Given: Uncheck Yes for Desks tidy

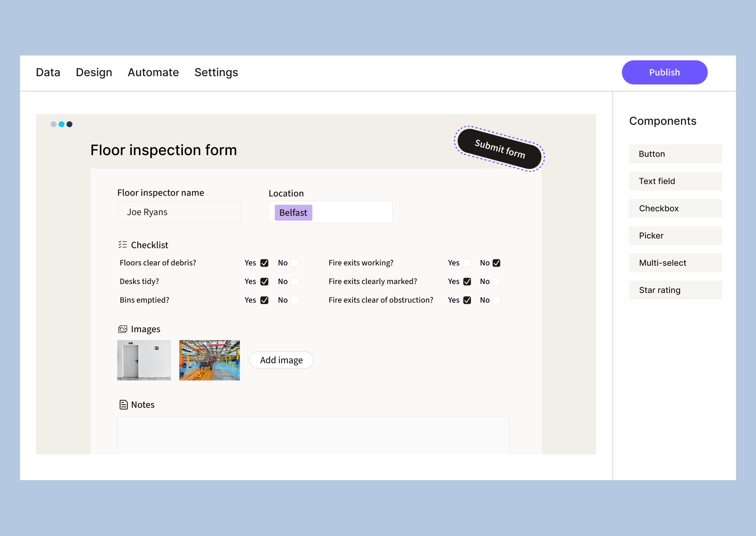Looking at the screenshot, I should 264,282.
